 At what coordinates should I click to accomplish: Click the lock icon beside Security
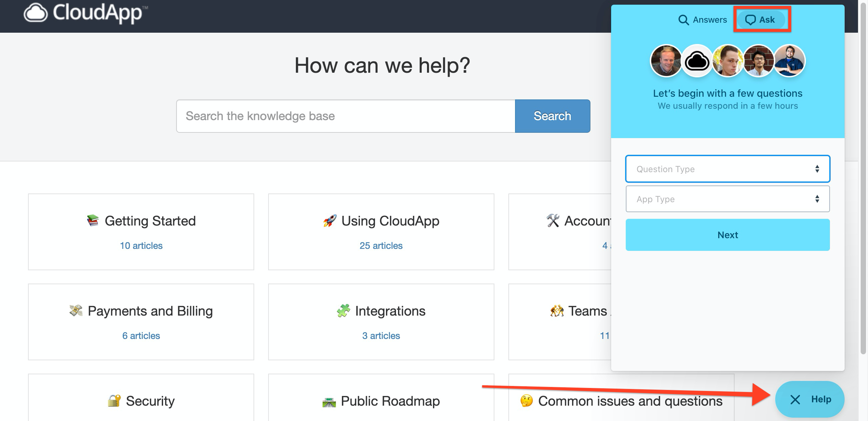[x=114, y=400]
